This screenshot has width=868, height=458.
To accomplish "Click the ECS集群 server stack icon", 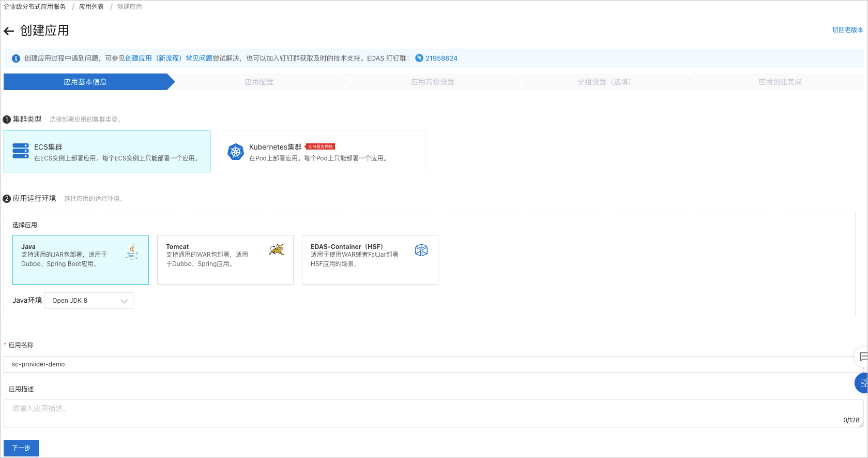I will point(21,151).
